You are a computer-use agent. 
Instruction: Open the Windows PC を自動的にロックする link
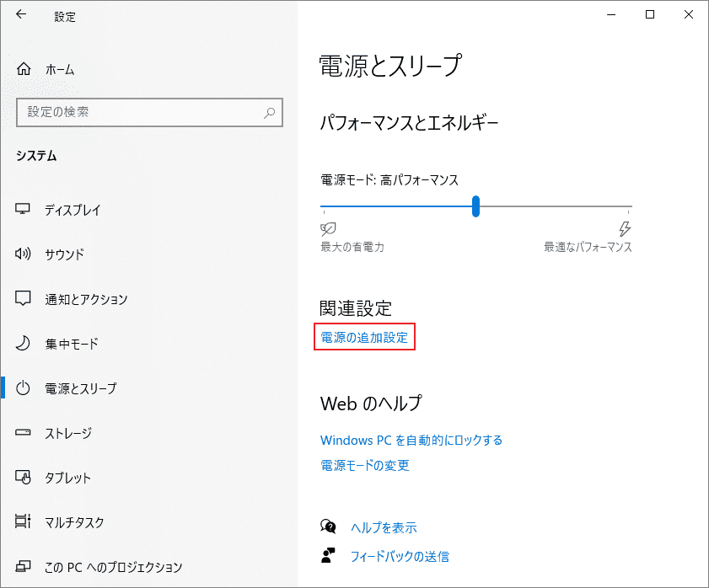point(411,440)
